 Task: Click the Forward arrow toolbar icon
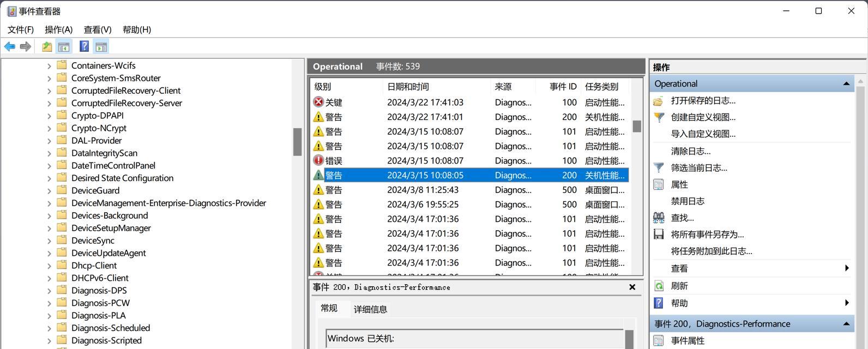[25, 47]
